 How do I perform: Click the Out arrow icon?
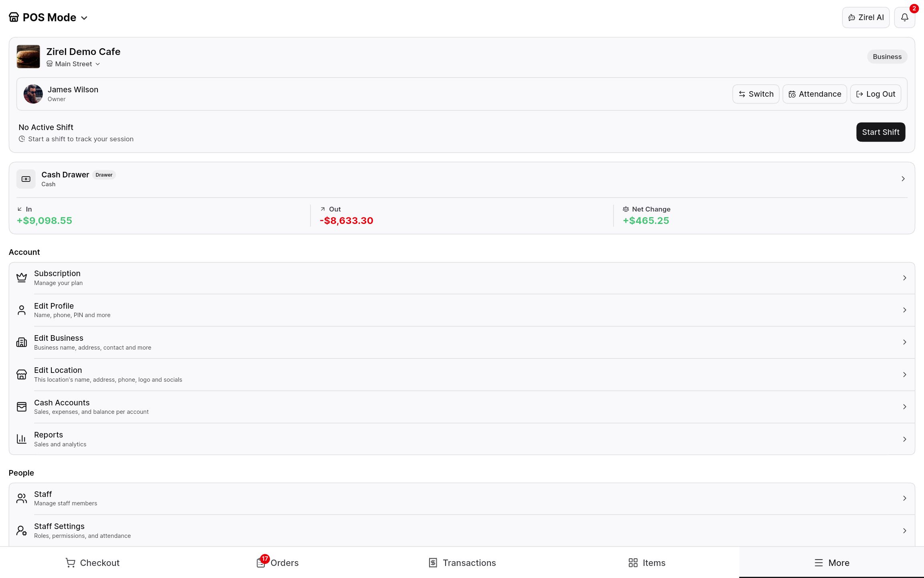322,209
